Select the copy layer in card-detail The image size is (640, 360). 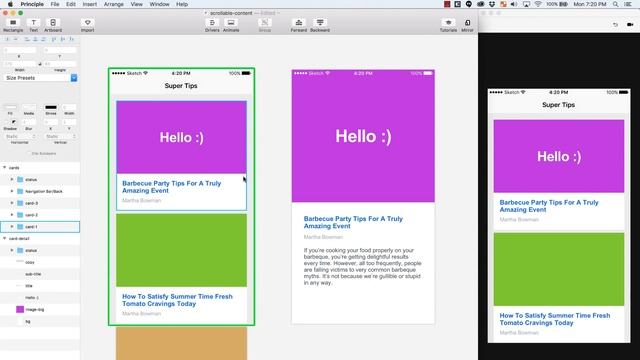pos(40,262)
